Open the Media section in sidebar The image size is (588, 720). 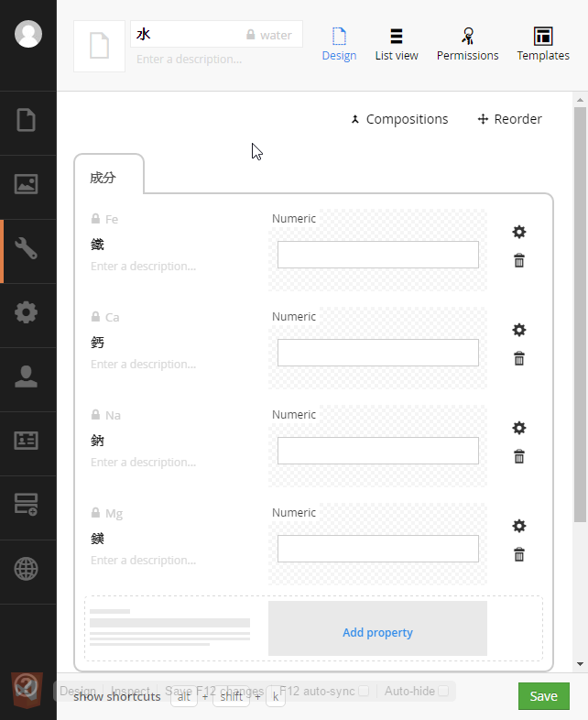tap(27, 185)
